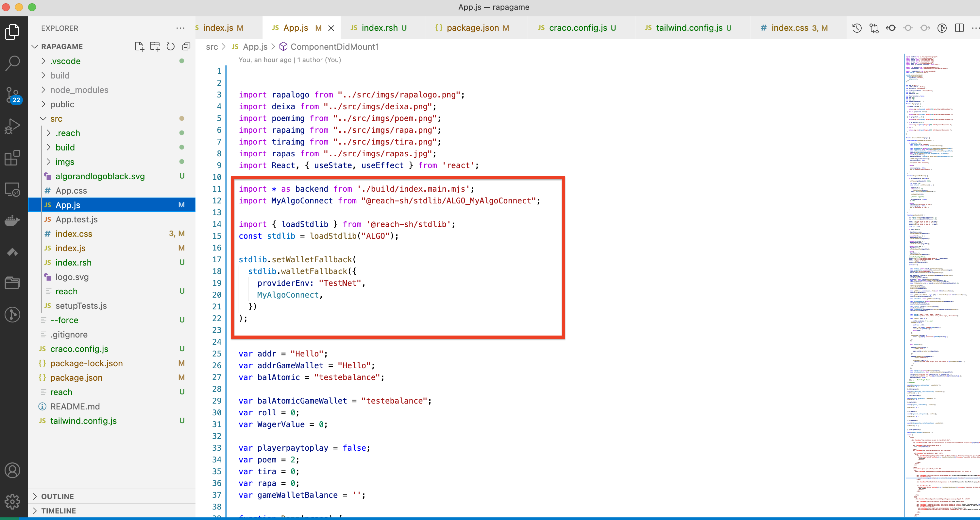Screen dimensions: 980x520
Task: Refresh the Explorer file tree
Action: click(x=170, y=46)
